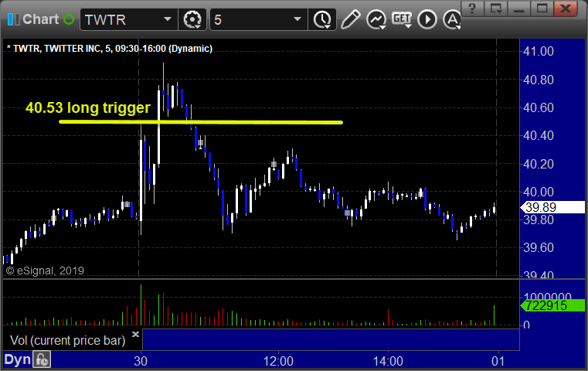Select the yellow trigger line
The image size is (588, 371).
[201, 122]
